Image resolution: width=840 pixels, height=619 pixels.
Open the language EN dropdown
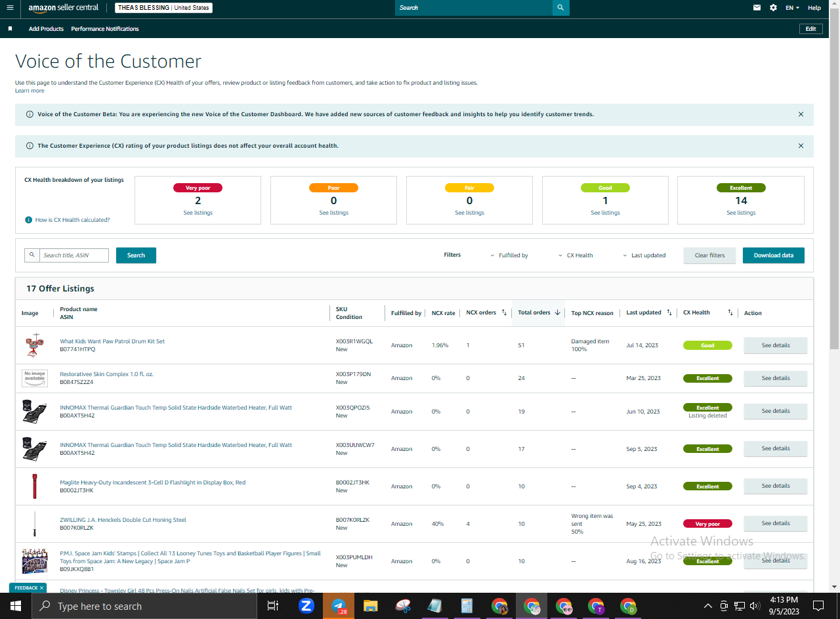793,8
